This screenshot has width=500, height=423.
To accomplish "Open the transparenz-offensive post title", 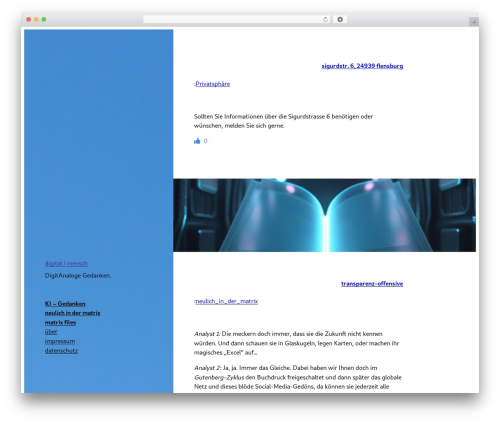I will 372,284.
